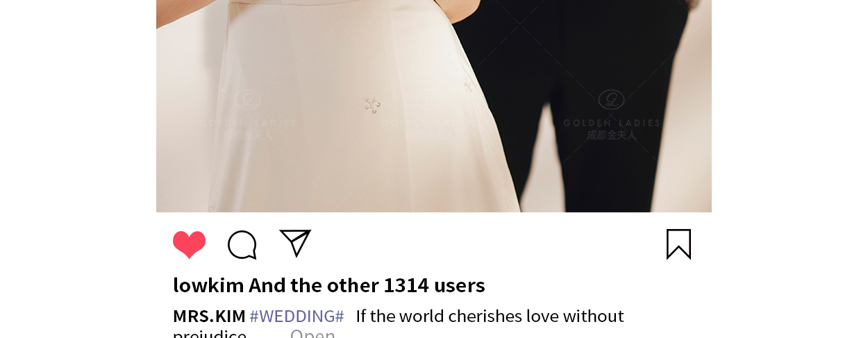Screen dimensions: 868x338
Task: Click the 成都金夫人 watermark text
Action: pyautogui.click(x=611, y=135)
